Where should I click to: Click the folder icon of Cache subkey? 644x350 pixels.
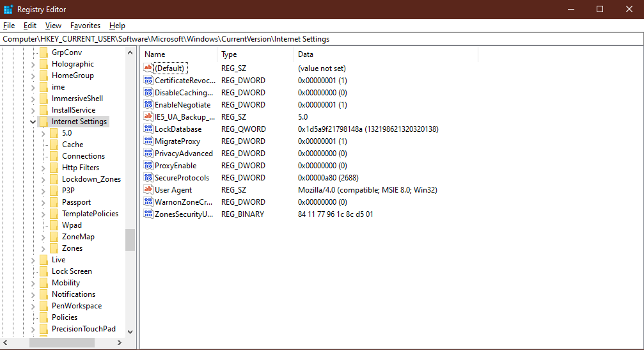tap(54, 144)
